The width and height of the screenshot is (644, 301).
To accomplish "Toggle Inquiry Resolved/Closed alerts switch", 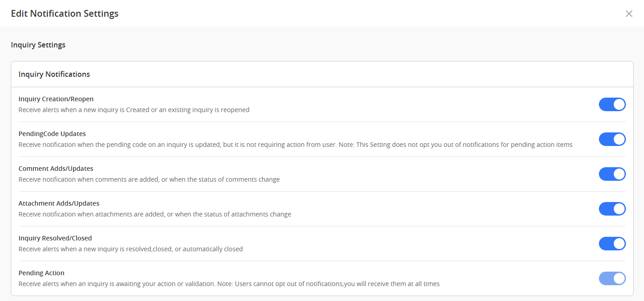I will point(612,244).
